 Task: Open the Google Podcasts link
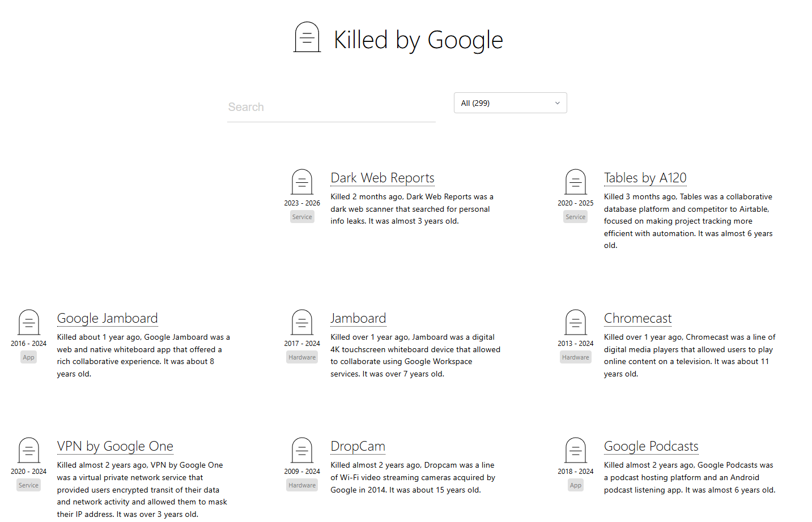pos(651,446)
